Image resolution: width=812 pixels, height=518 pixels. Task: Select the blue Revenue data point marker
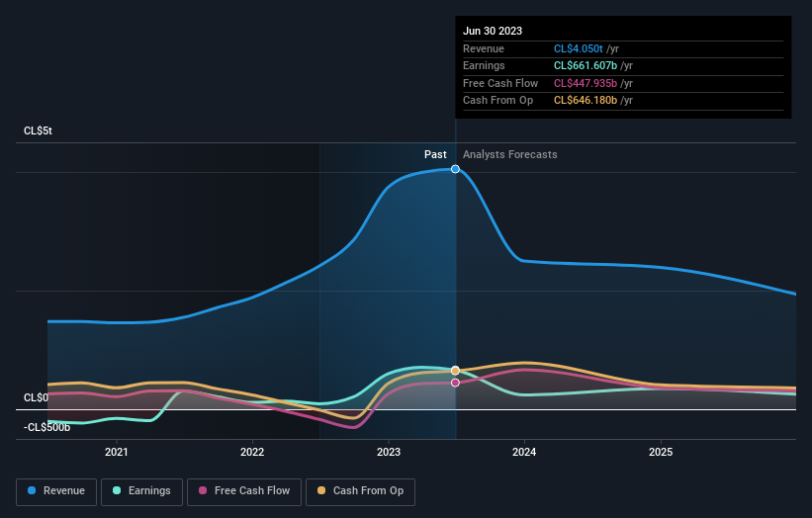(x=455, y=169)
